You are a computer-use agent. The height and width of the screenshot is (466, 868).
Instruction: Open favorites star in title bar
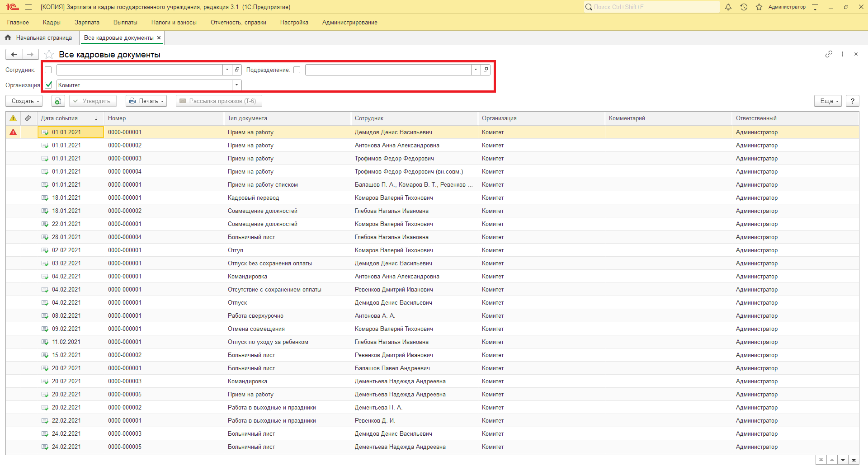(x=759, y=7)
